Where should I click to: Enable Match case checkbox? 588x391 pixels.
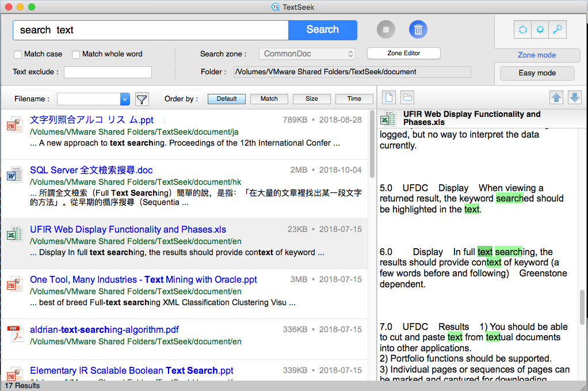(x=18, y=54)
